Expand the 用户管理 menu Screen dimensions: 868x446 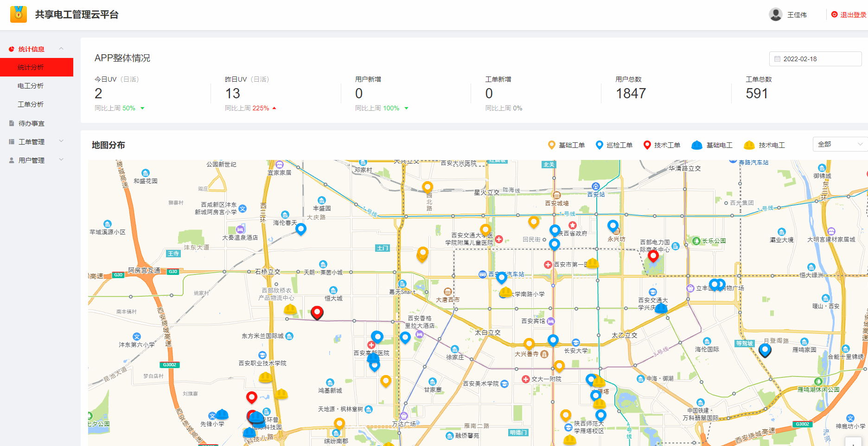click(x=37, y=160)
